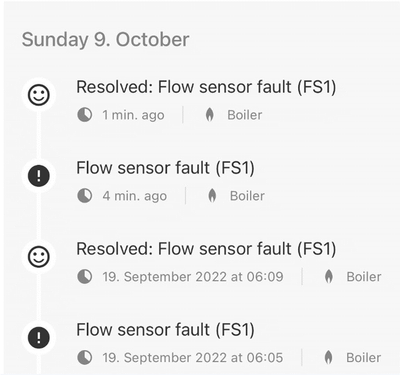400x375 pixels.
Task: Click the "19. September 2022 at 06:05" timestamp
Action: [x=193, y=358]
